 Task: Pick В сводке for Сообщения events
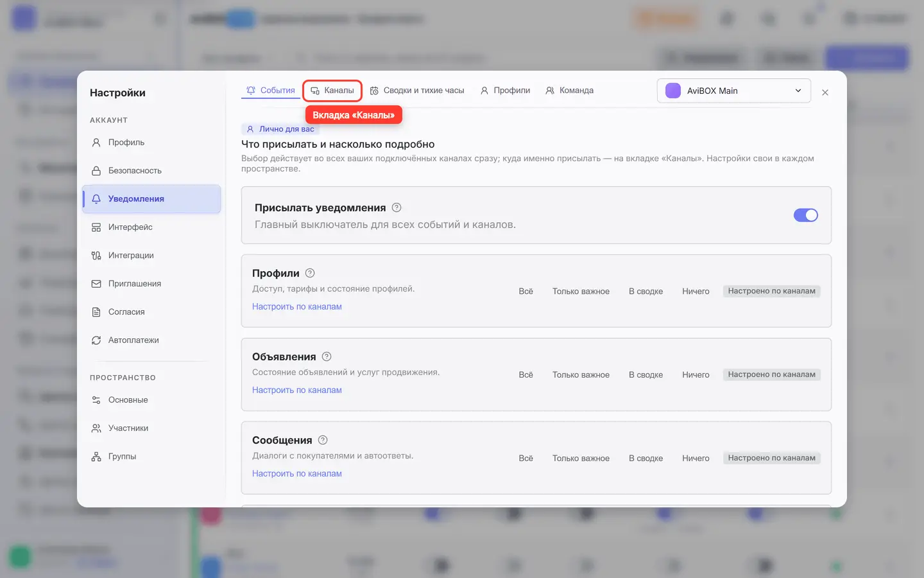tap(646, 458)
